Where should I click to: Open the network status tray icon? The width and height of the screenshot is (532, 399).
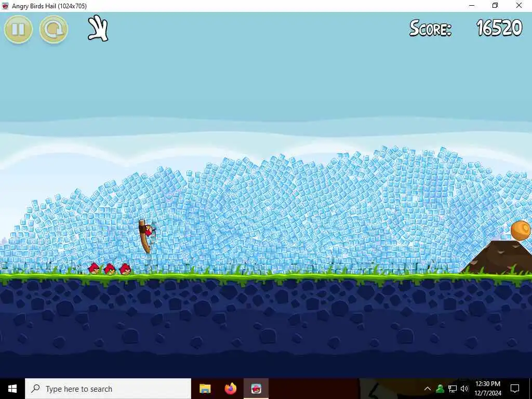(453, 389)
